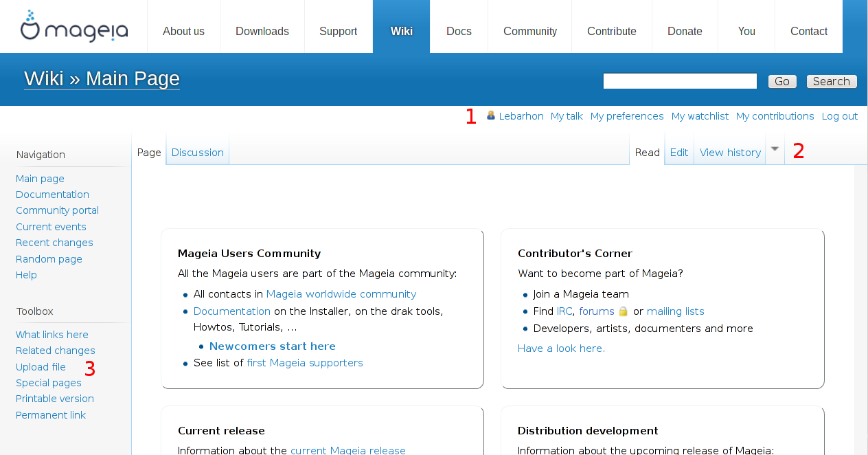Screen dimensions: 868x455
Task: Select the Edit tab
Action: (679, 153)
